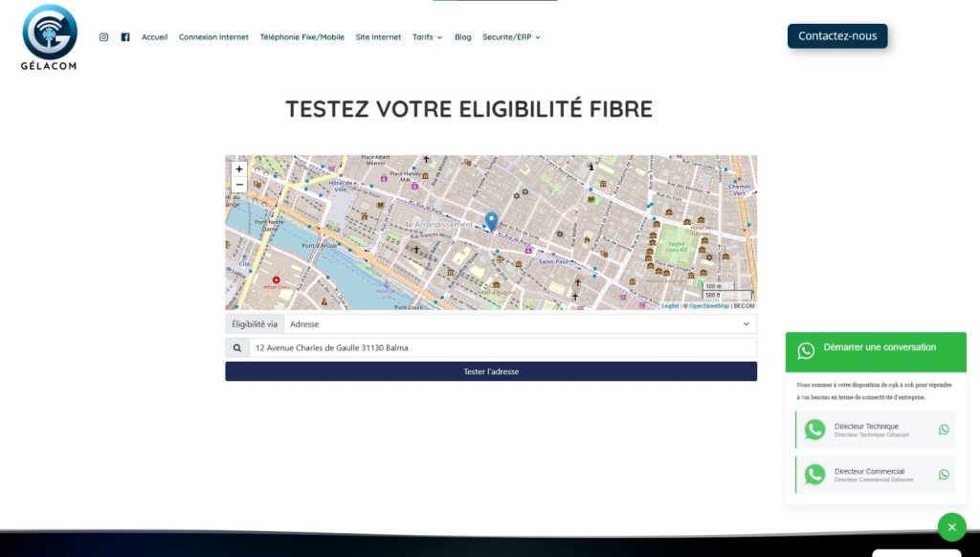Open Connexion Internet menu item
Image resolution: width=980 pixels, height=557 pixels.
pos(213,37)
